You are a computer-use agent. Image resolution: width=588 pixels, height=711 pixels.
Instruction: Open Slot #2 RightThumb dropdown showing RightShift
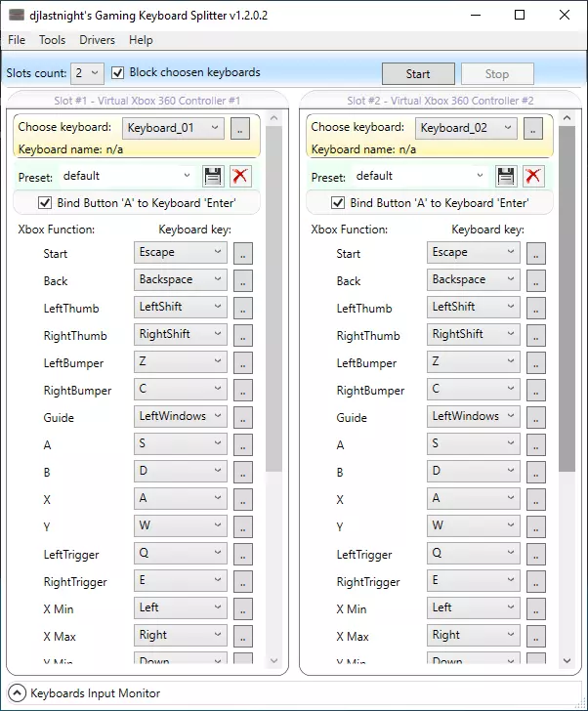pos(474,334)
